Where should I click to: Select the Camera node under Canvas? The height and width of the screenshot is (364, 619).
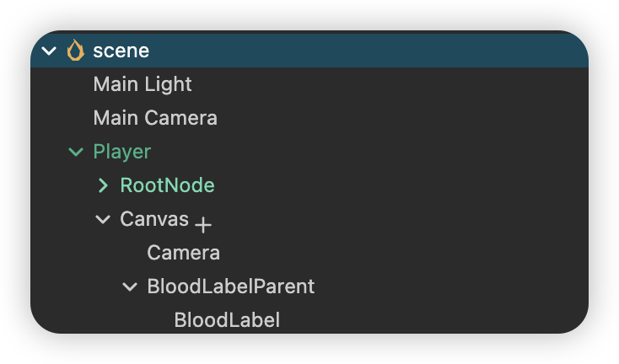183,253
